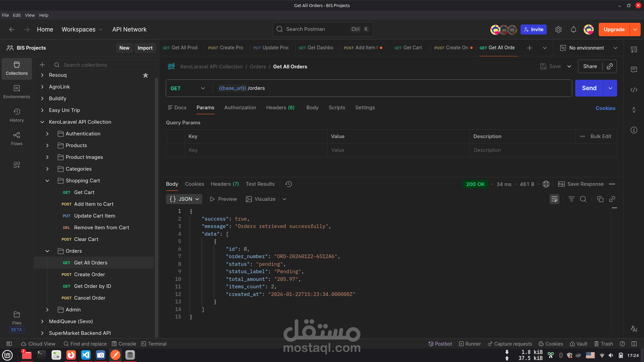Toggle word wrap for the response

pyautogui.click(x=554, y=199)
